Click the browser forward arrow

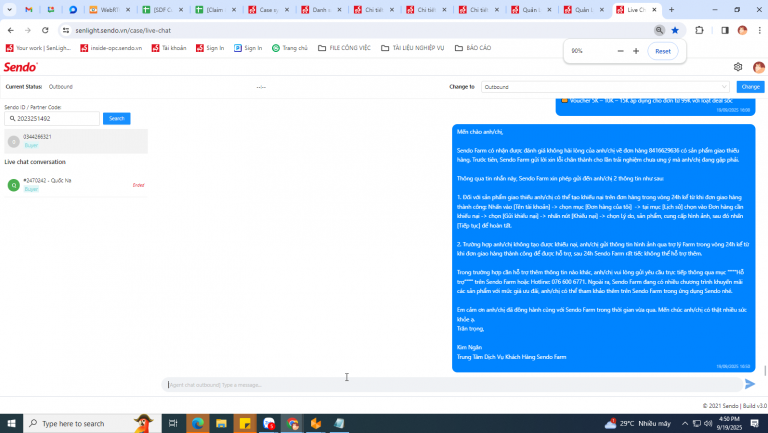(28, 30)
